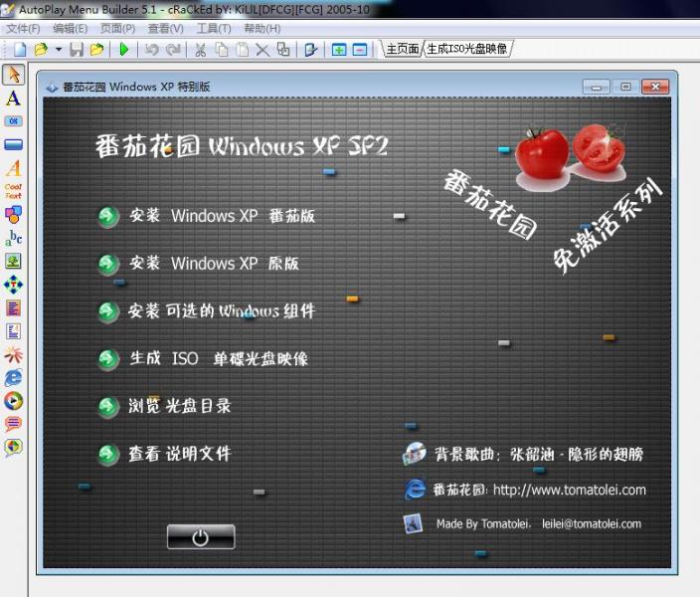Select the web browser object tool
Viewport: 700px width, 597px height.
pyautogui.click(x=13, y=377)
